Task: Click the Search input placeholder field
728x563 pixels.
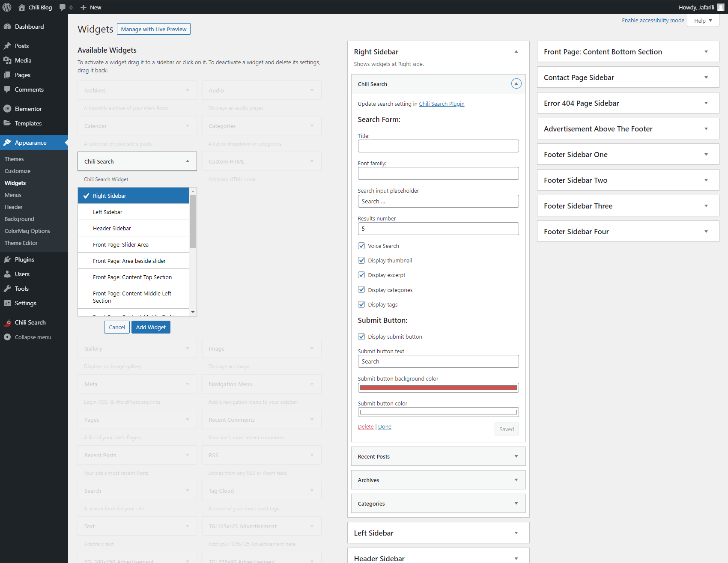Action: coord(438,201)
